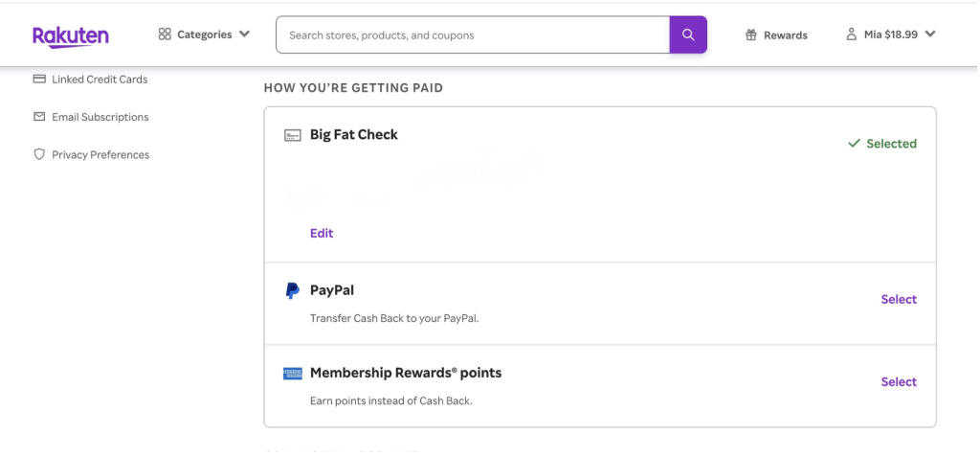This screenshot has width=980, height=457.
Task: Focus the search stores and coupons field
Action: pyautogui.click(x=472, y=35)
